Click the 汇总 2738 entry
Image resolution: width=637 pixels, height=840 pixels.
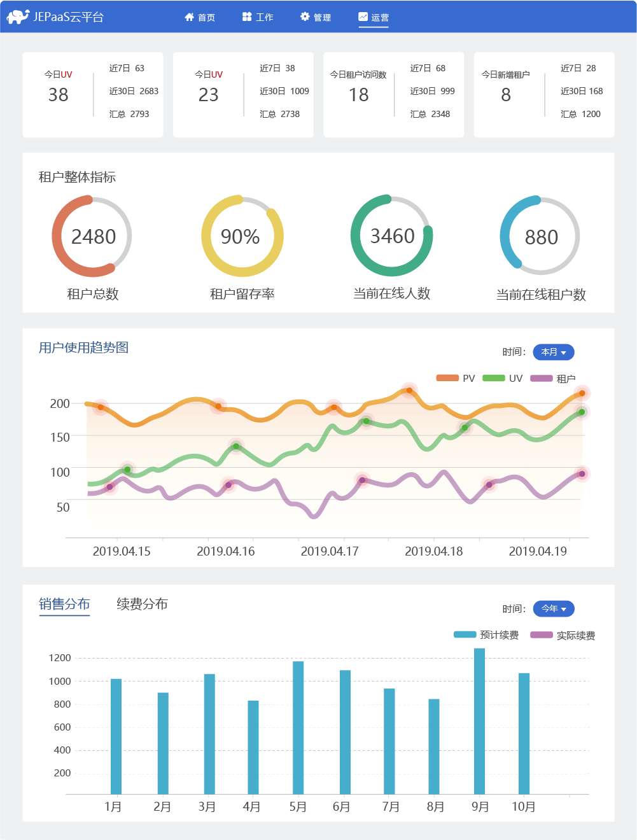(x=280, y=114)
